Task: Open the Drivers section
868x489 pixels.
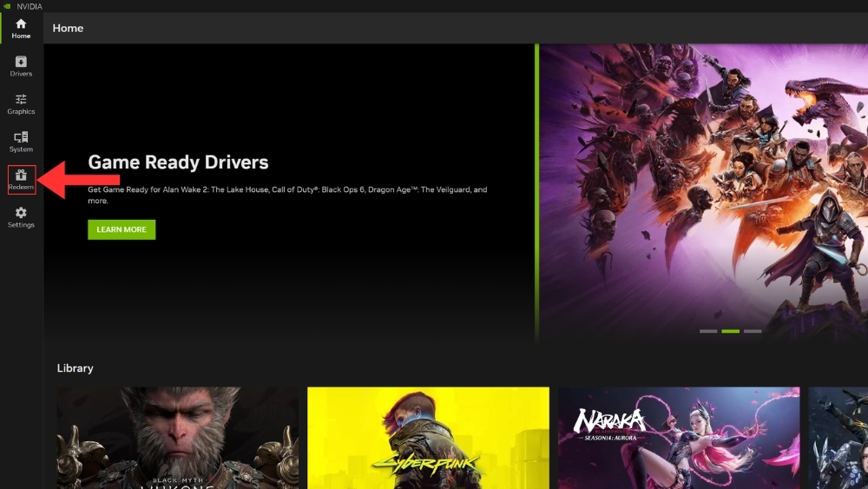Action: click(x=21, y=66)
